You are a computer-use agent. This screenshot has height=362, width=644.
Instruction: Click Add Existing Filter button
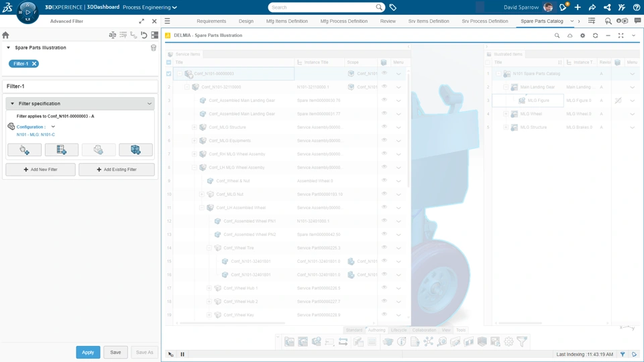117,170
